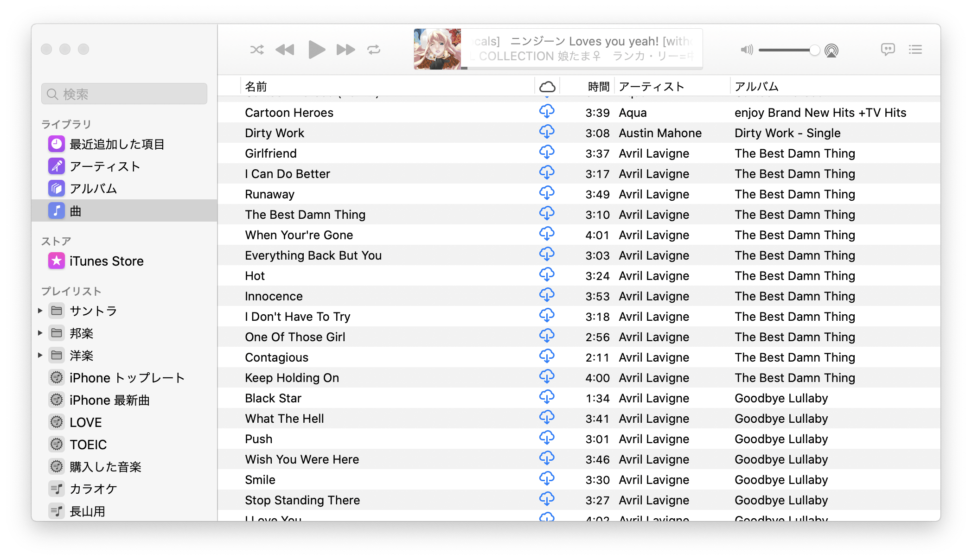972x560 pixels.
Task: Sort by cloud status column header
Action: pos(547,86)
